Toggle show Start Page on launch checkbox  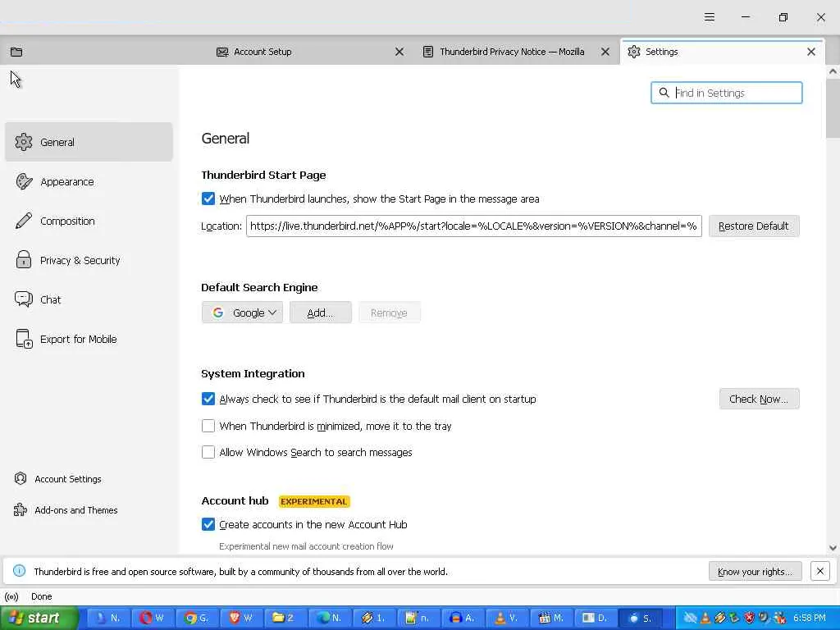click(x=208, y=199)
